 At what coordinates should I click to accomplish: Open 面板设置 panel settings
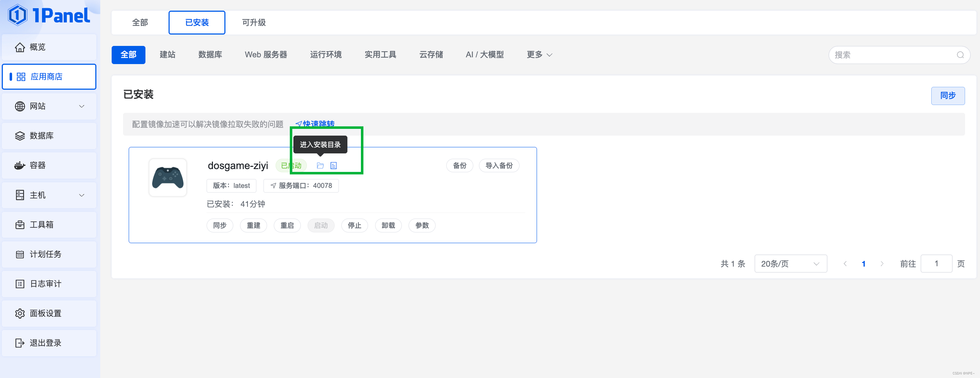click(49, 313)
